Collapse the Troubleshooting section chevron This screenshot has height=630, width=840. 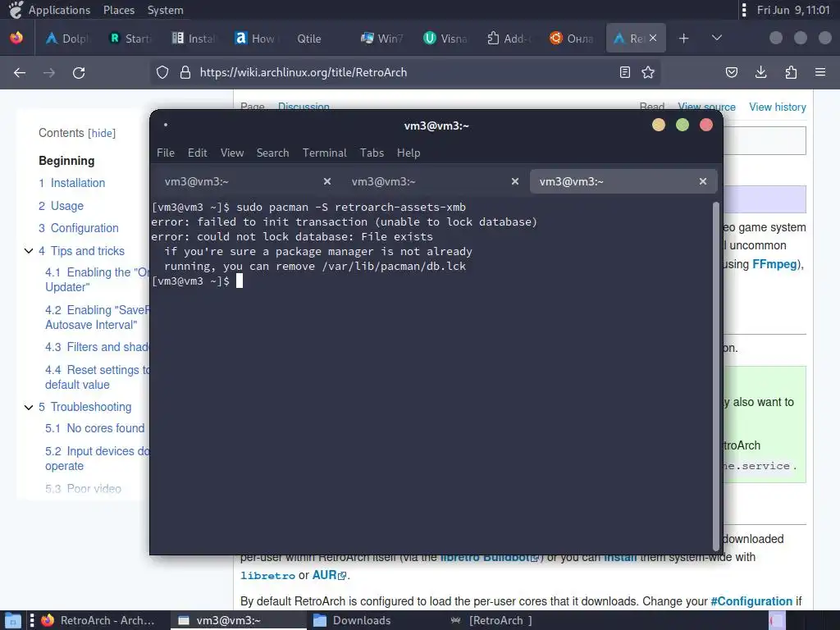point(29,407)
